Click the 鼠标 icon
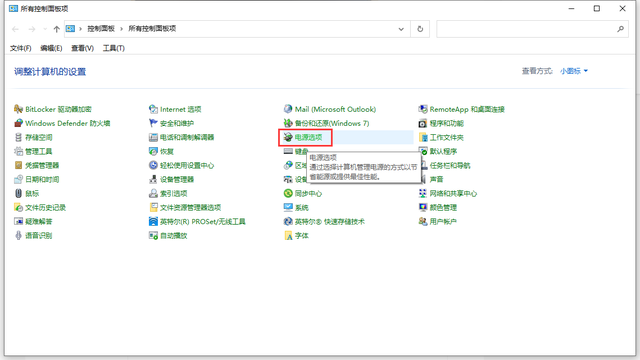This screenshot has width=640, height=360. 18,193
